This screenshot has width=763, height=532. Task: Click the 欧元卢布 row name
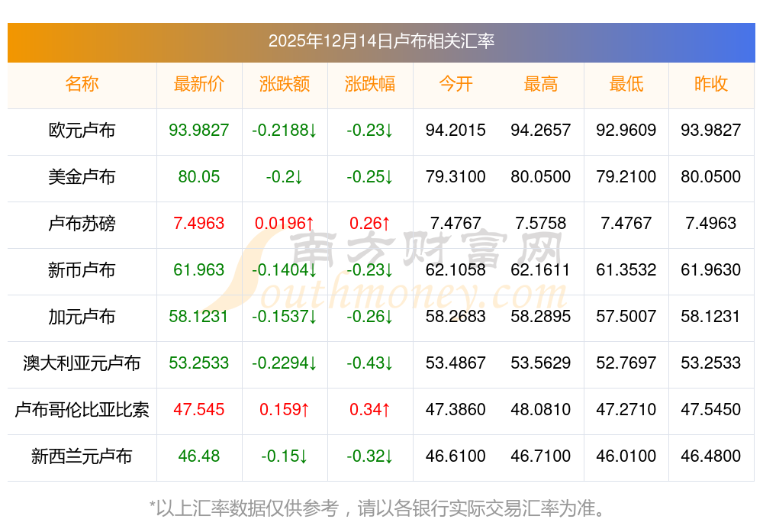tap(82, 131)
